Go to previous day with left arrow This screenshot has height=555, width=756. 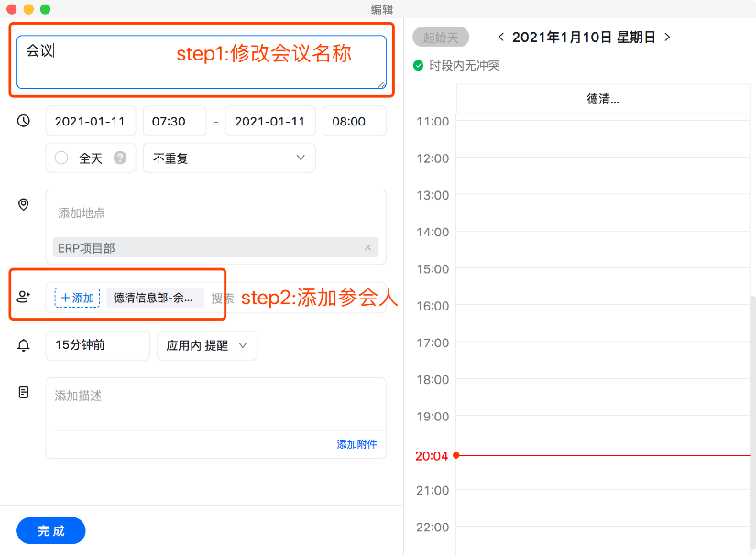click(500, 38)
